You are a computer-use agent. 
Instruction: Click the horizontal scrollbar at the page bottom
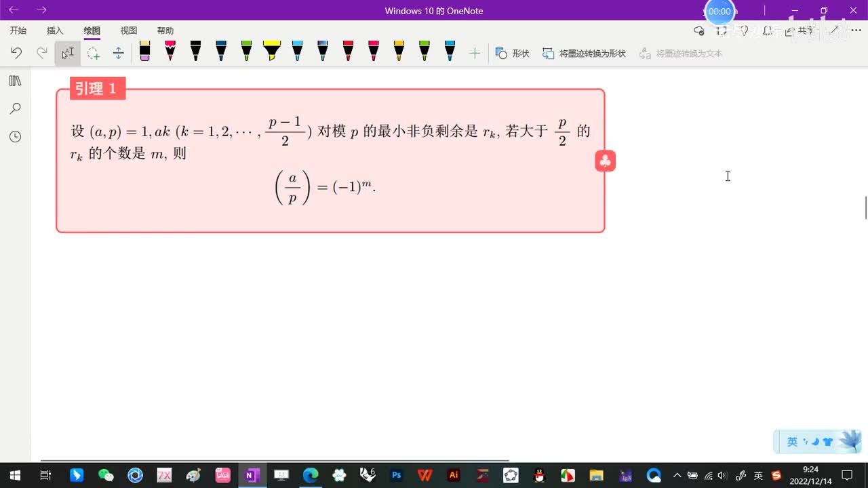275,460
